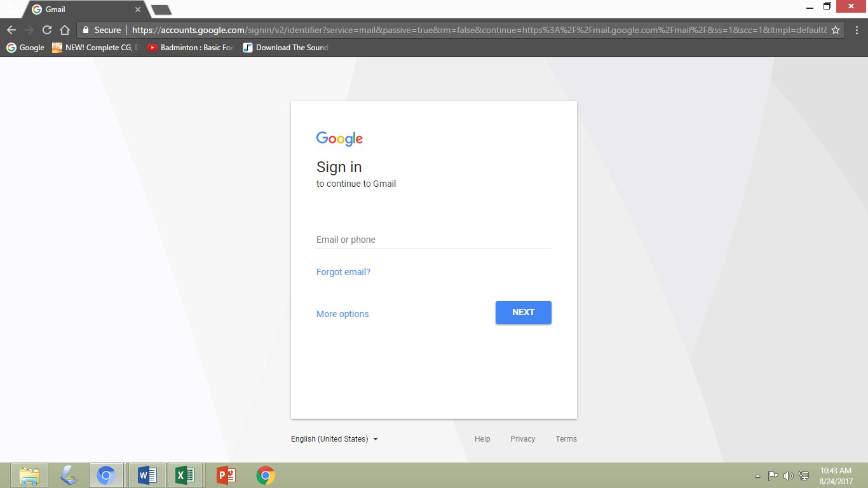Screen dimensions: 868x488
Task: Go back with the browser back arrow
Action: pyautogui.click(x=11, y=30)
